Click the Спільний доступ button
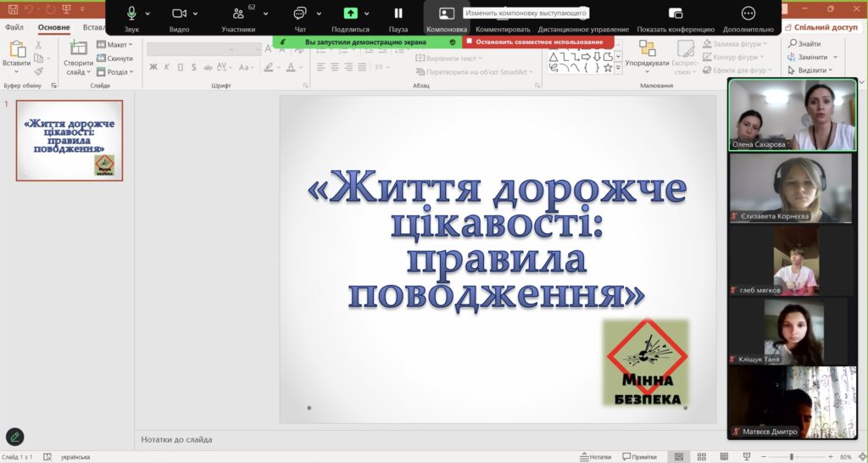This screenshot has height=463, width=868. click(x=821, y=27)
